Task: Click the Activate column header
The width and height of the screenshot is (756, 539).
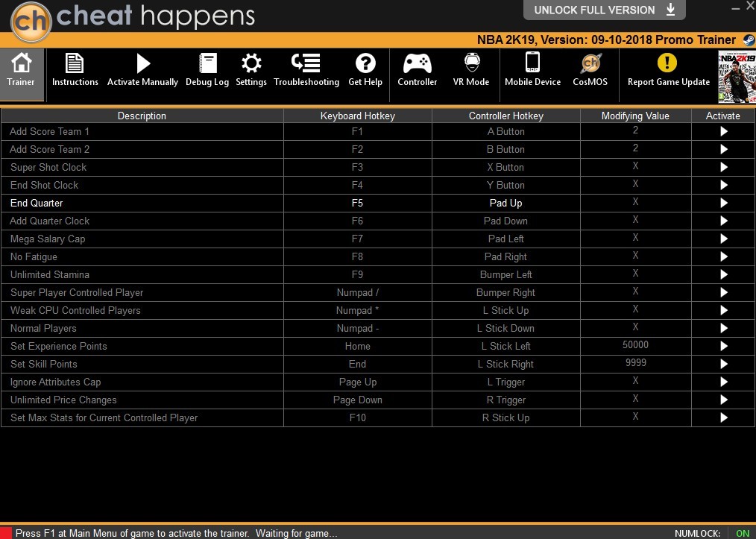Action: [x=722, y=116]
